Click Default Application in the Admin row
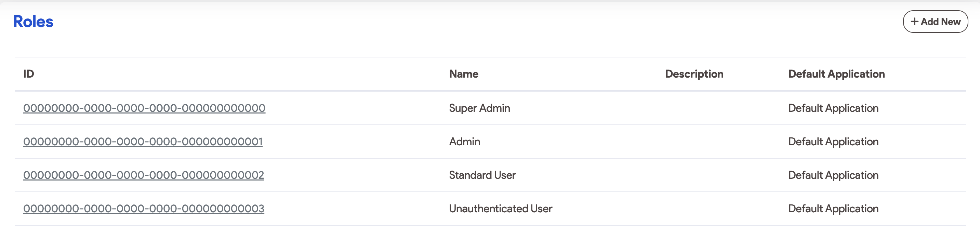 pyautogui.click(x=833, y=142)
